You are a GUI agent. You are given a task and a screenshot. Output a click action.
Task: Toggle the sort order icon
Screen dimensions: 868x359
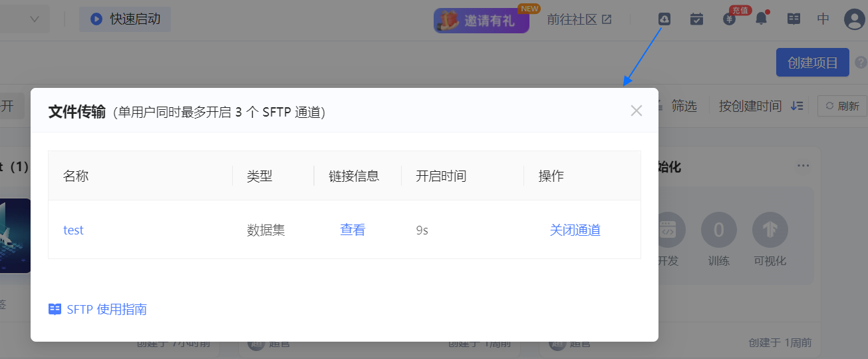point(797,106)
